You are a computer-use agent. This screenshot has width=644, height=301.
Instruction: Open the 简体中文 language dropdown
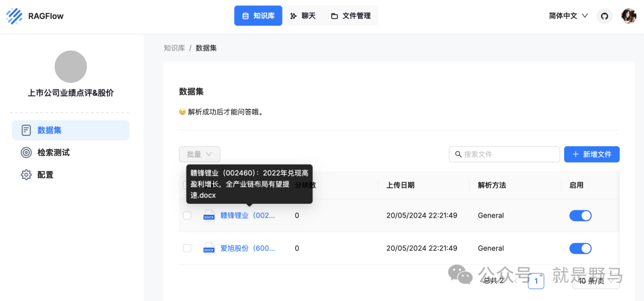pyautogui.click(x=568, y=16)
